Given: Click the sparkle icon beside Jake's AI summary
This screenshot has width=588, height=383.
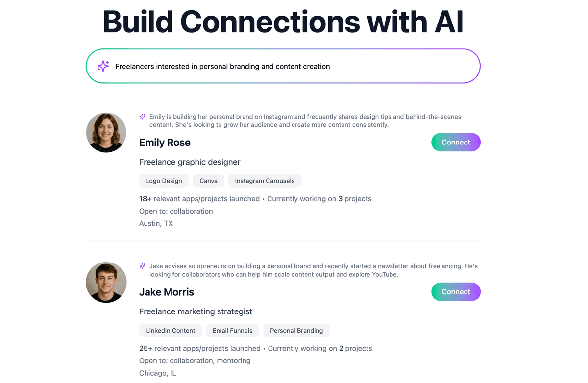Looking at the screenshot, I should pos(142,266).
